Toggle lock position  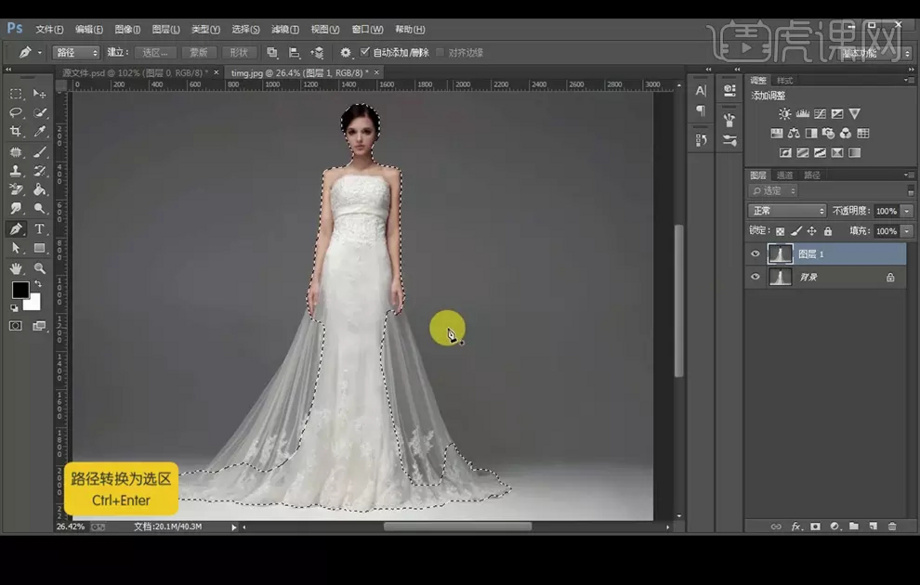pos(811,231)
